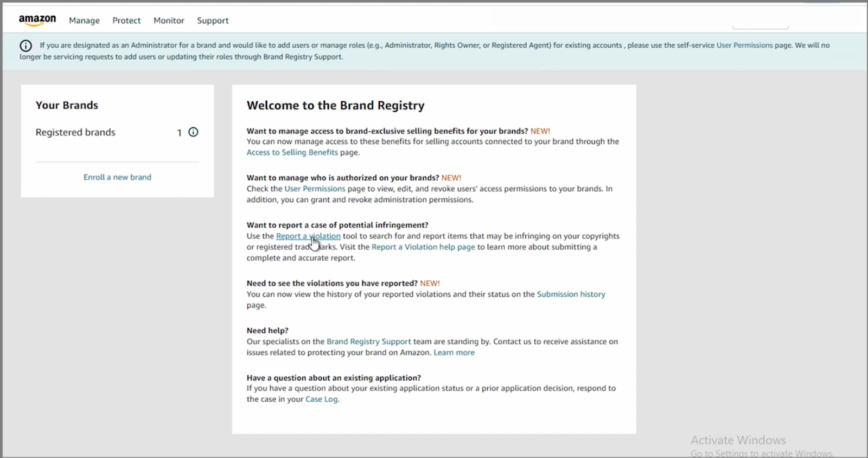
Task: Open the Monitor menu
Action: 169,21
